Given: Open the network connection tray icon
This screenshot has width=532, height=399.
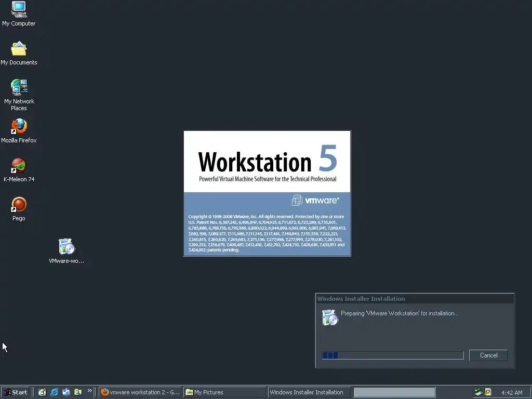Looking at the screenshot, I should pyautogui.click(x=478, y=392).
